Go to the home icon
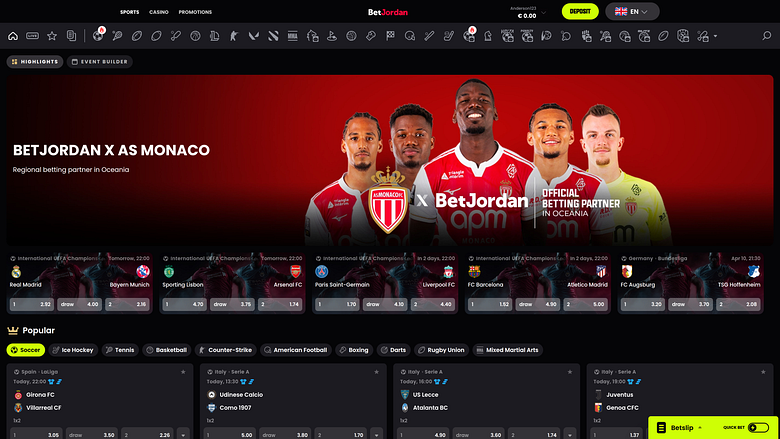 (13, 36)
